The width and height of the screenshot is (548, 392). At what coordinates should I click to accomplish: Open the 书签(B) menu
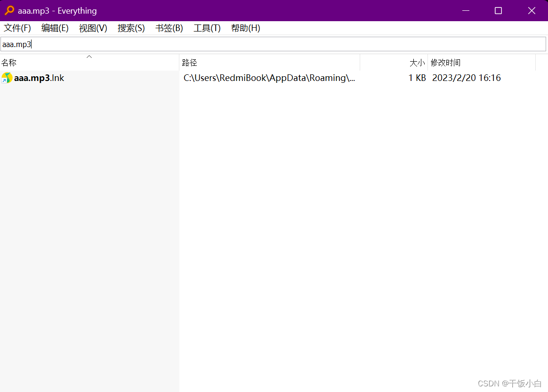click(x=169, y=28)
